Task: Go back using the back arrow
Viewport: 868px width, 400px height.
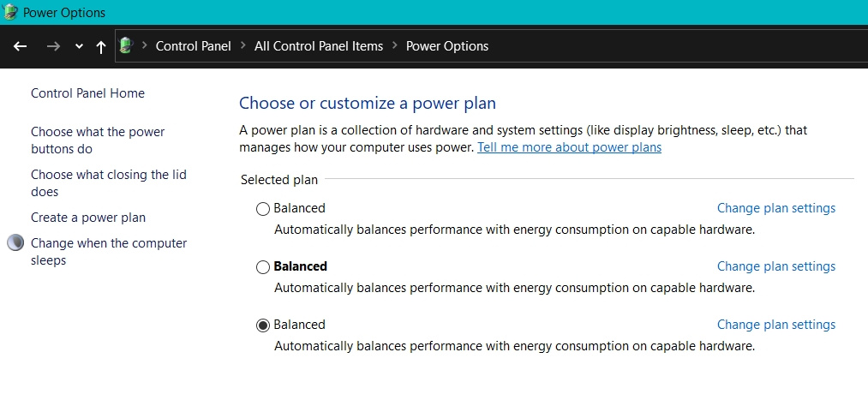Action: click(21, 46)
